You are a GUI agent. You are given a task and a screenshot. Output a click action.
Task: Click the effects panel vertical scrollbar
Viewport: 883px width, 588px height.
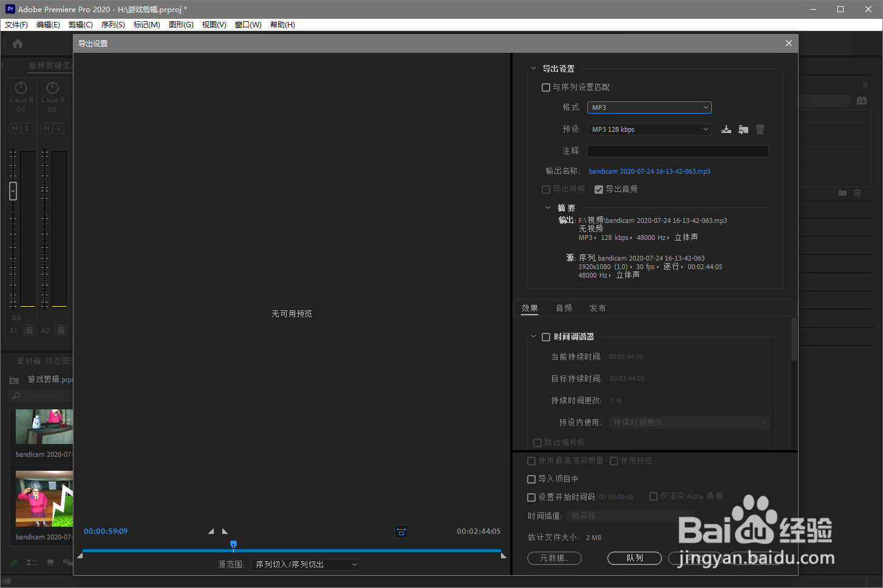794,340
